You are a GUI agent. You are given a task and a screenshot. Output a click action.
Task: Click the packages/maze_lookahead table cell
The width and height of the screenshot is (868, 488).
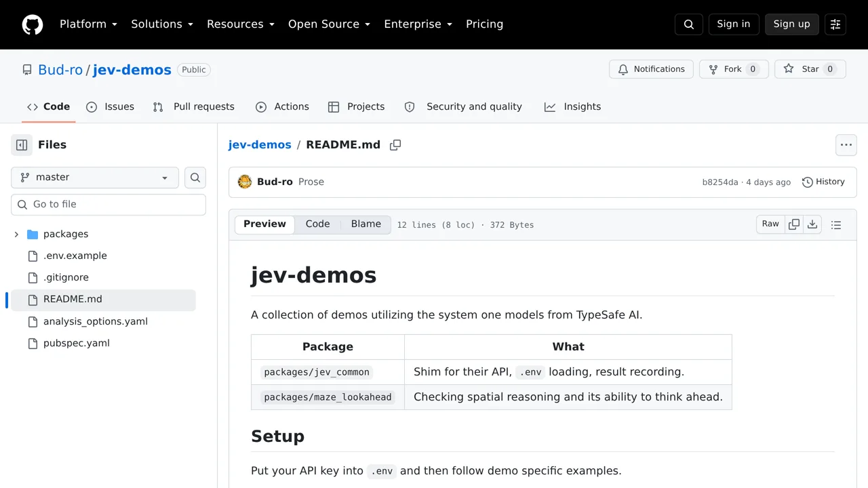point(328,397)
